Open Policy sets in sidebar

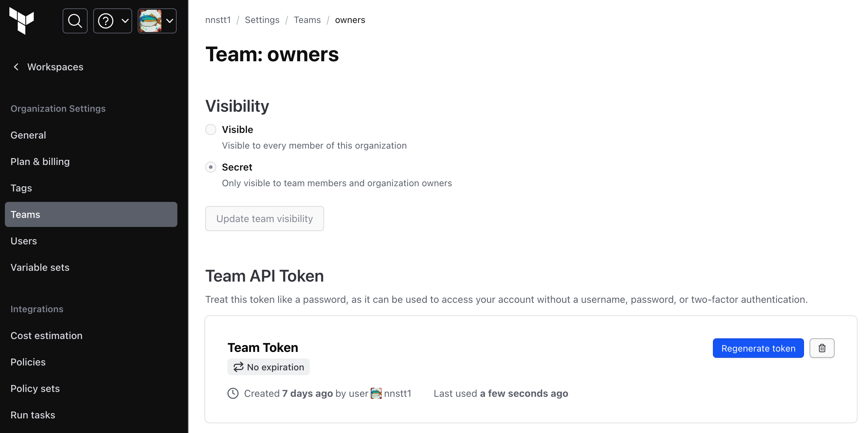(35, 388)
